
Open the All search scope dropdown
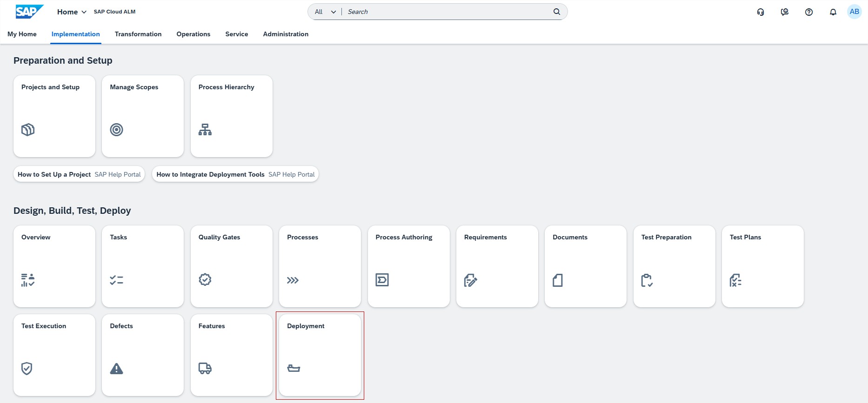point(325,12)
